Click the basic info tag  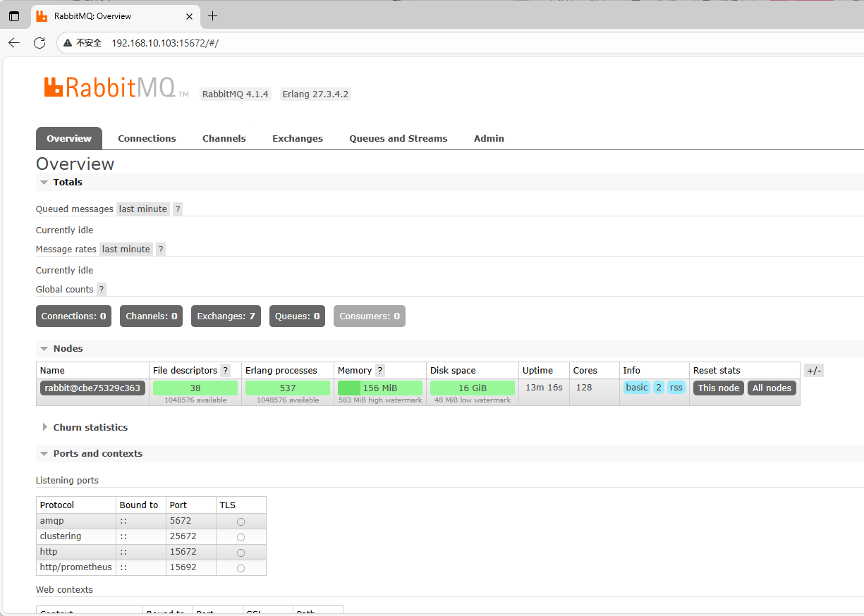(x=636, y=388)
